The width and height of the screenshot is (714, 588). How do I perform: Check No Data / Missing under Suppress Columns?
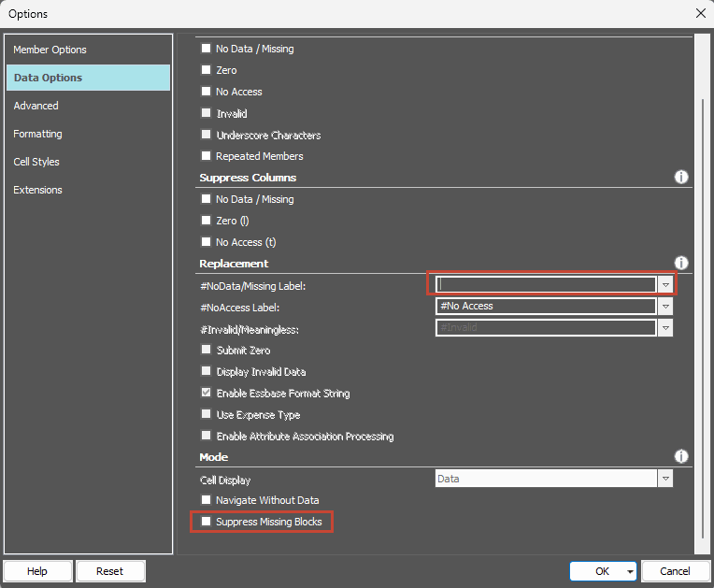point(206,199)
